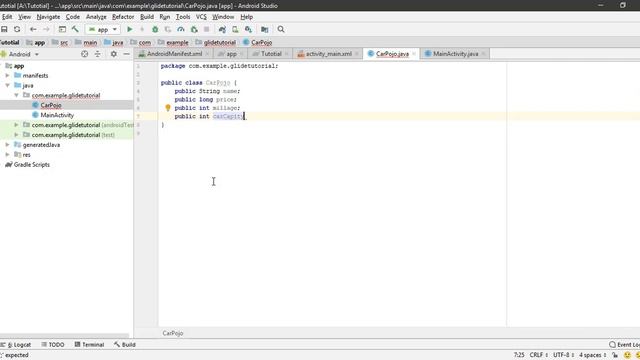Viewport: 640px width, 360px height.
Task: Click the Stop red square icon
Action: pyautogui.click(x=207, y=29)
